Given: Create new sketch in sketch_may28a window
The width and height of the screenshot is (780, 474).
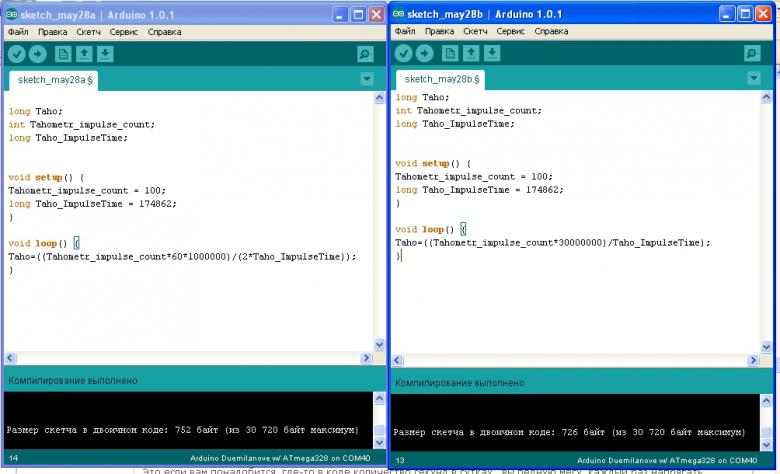Looking at the screenshot, I should (63, 54).
